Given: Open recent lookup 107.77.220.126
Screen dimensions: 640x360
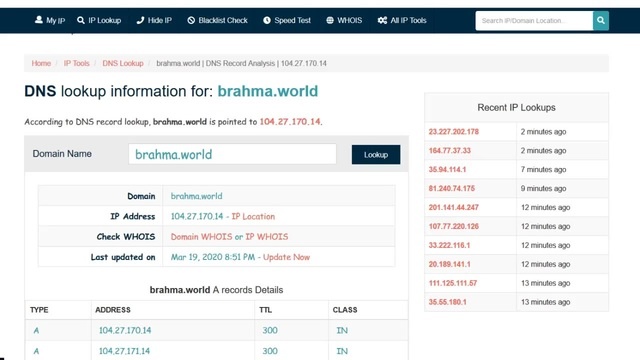Looking at the screenshot, I should pos(453,226).
